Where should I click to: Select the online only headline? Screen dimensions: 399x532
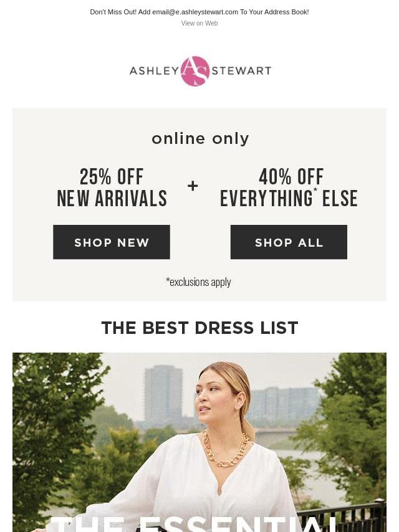point(200,139)
